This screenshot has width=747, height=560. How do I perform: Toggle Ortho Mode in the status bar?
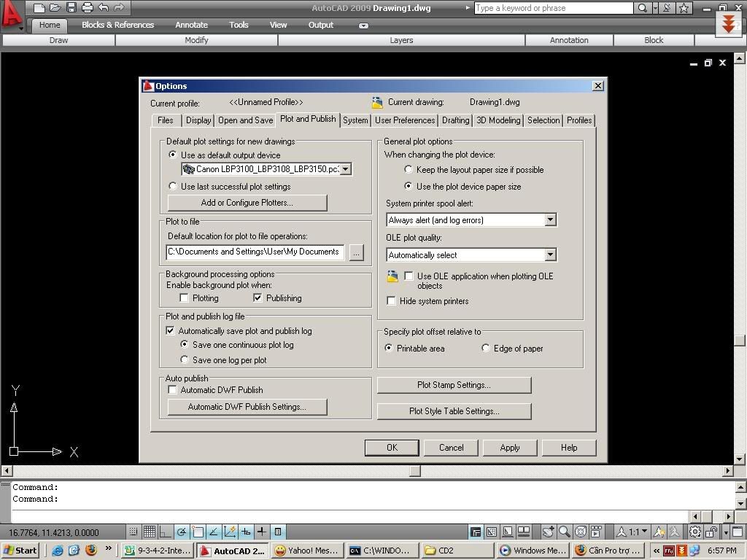(x=165, y=532)
